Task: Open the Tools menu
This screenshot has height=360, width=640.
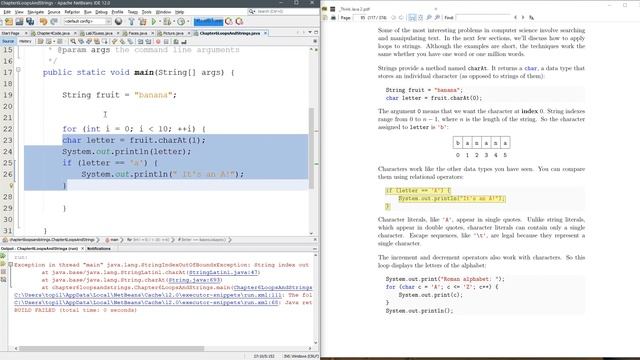Action: pos(147,12)
